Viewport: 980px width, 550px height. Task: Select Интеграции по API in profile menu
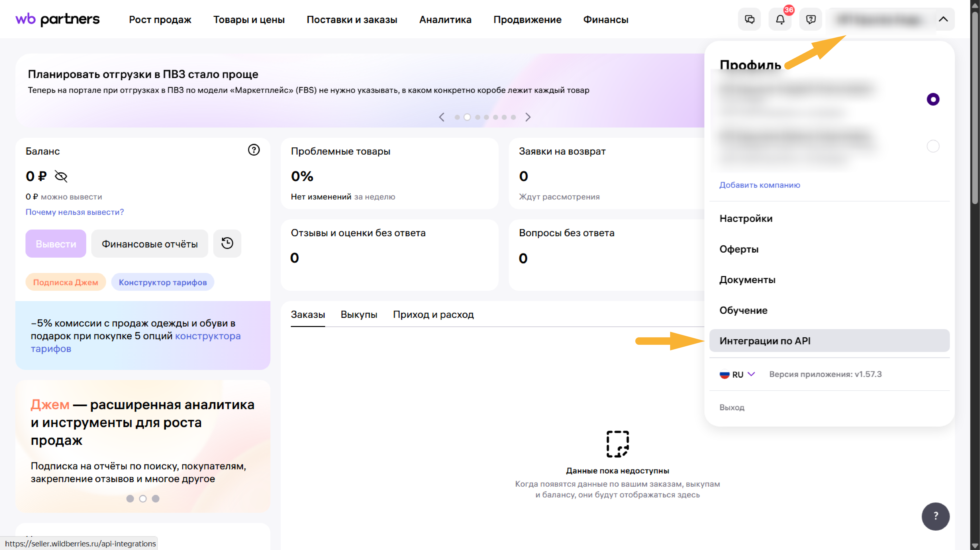click(x=765, y=341)
